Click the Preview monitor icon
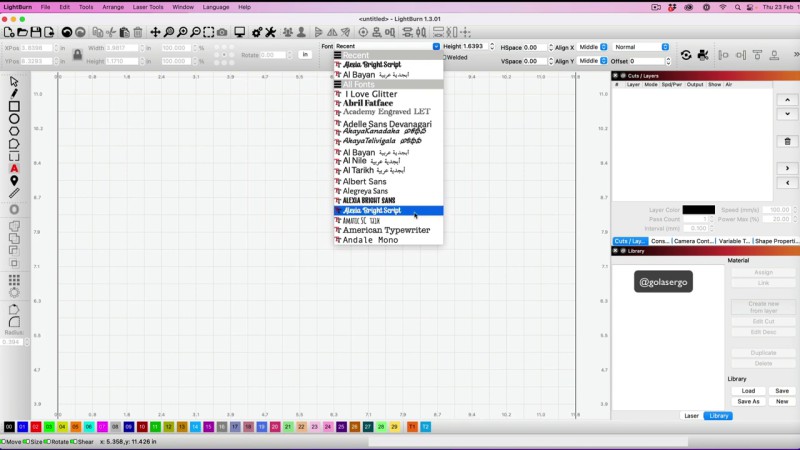 pos(240,32)
